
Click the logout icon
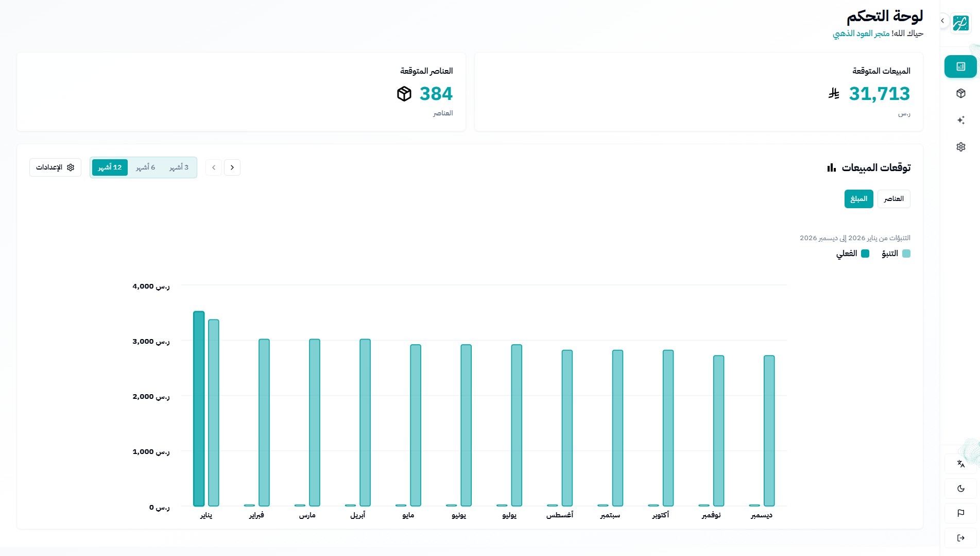tap(960, 538)
